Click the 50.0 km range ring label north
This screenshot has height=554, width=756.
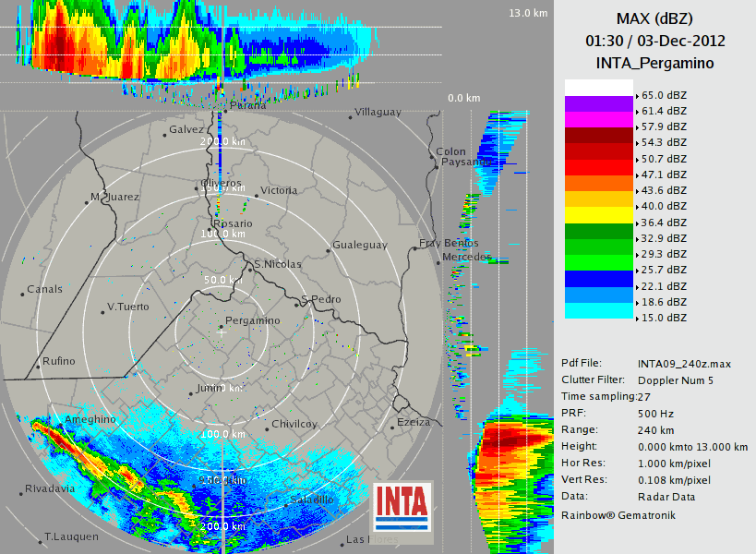(x=222, y=280)
